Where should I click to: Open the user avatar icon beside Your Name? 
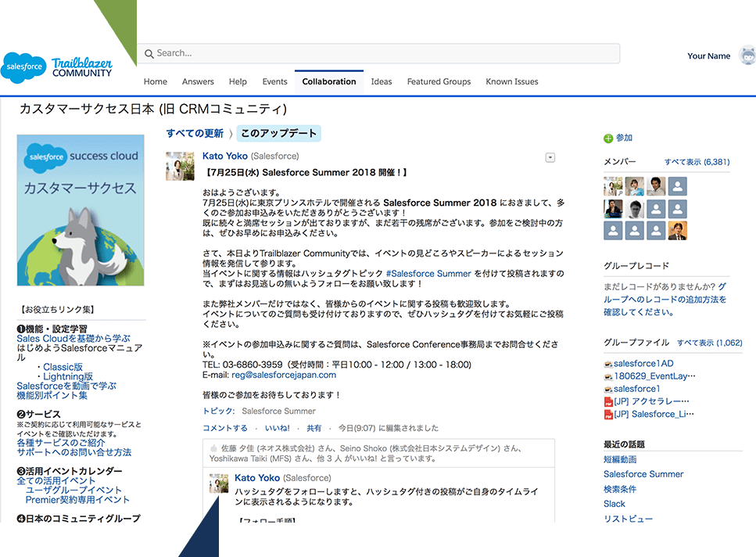(x=748, y=56)
